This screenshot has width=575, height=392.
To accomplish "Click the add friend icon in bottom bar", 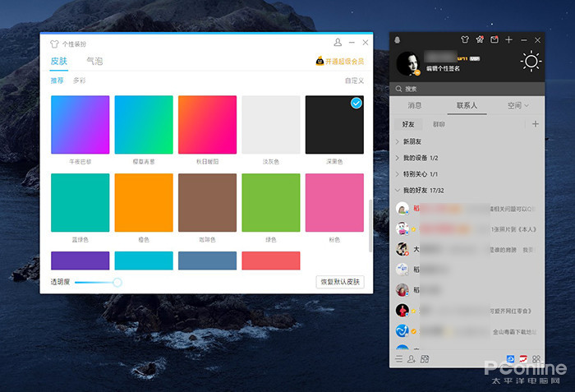I will point(412,359).
